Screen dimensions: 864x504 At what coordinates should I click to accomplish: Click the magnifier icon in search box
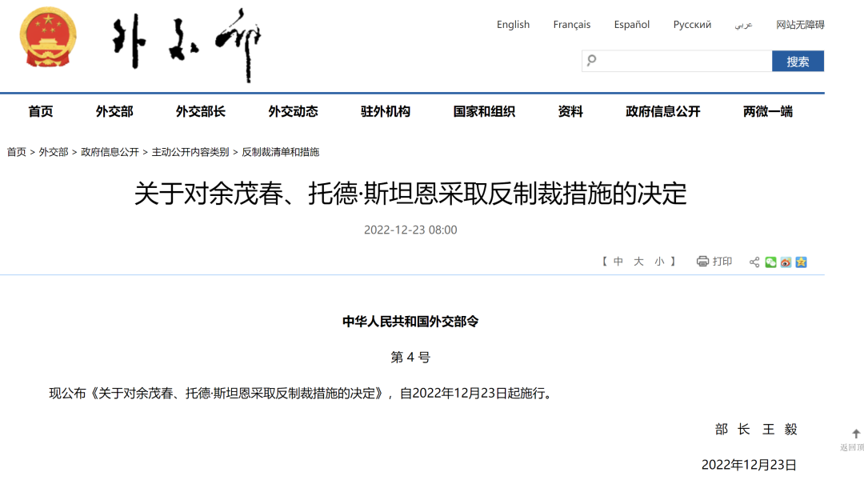[x=592, y=61]
